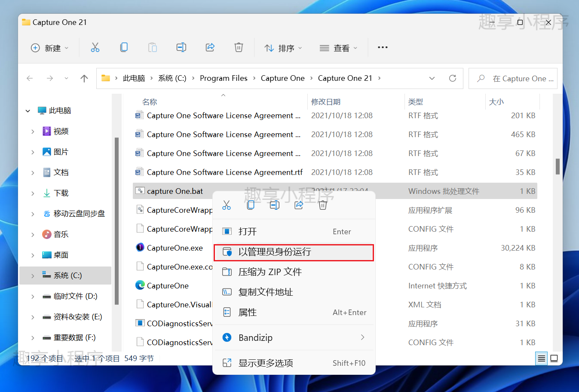Click Program Files in the address breadcrumb

(x=224, y=78)
